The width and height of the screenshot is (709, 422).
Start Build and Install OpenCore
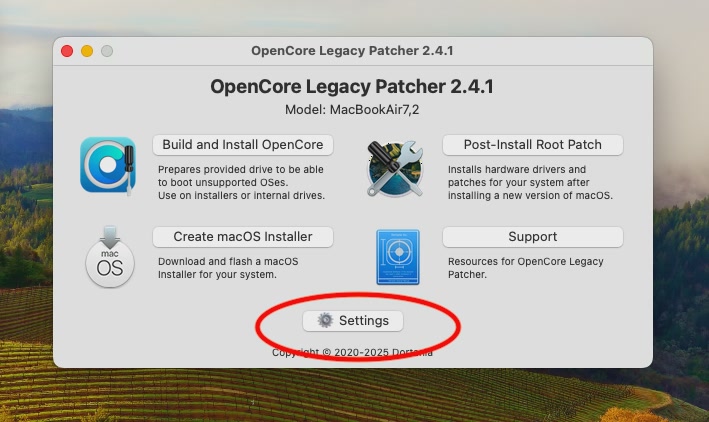point(243,145)
